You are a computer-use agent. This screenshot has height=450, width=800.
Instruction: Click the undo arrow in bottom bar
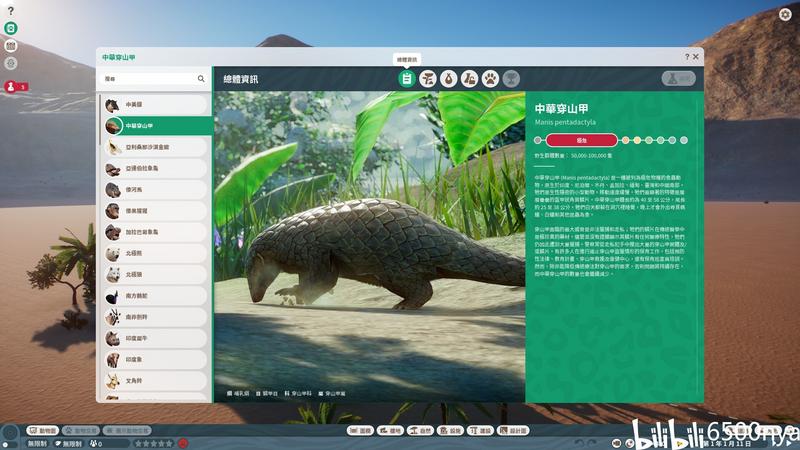point(579,443)
